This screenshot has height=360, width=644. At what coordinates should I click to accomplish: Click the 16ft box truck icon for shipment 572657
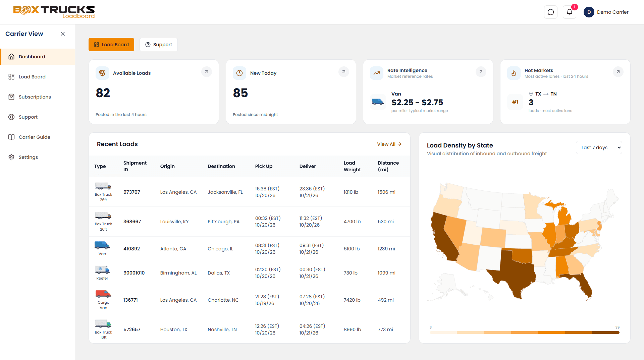tap(103, 324)
